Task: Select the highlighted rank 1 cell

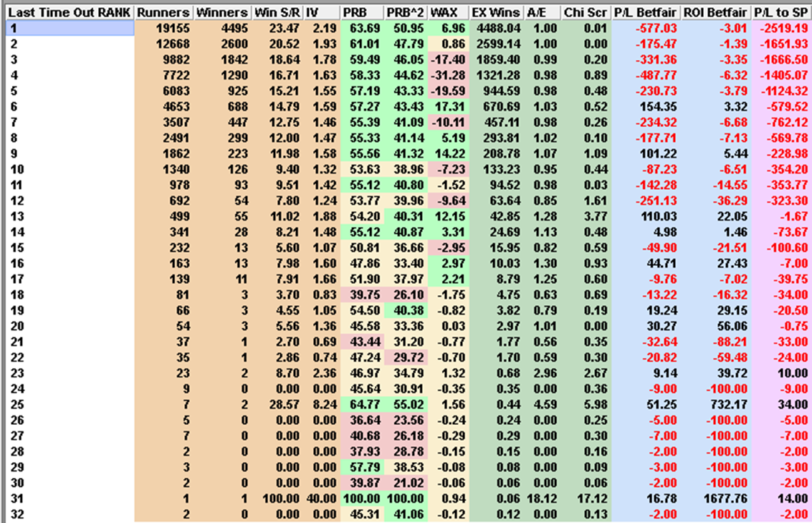Action: [69, 28]
